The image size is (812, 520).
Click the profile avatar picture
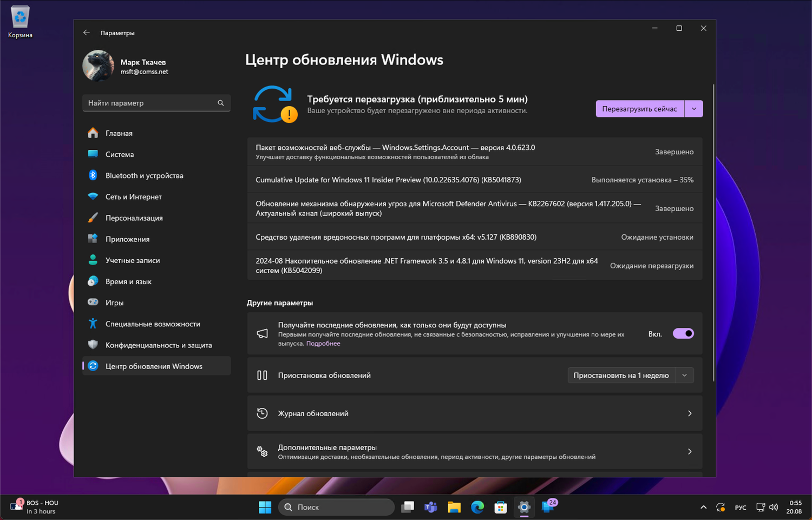click(x=98, y=66)
